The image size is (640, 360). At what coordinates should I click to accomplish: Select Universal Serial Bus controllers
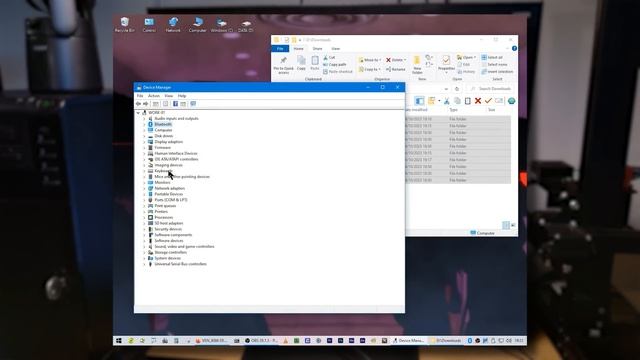tap(180, 264)
